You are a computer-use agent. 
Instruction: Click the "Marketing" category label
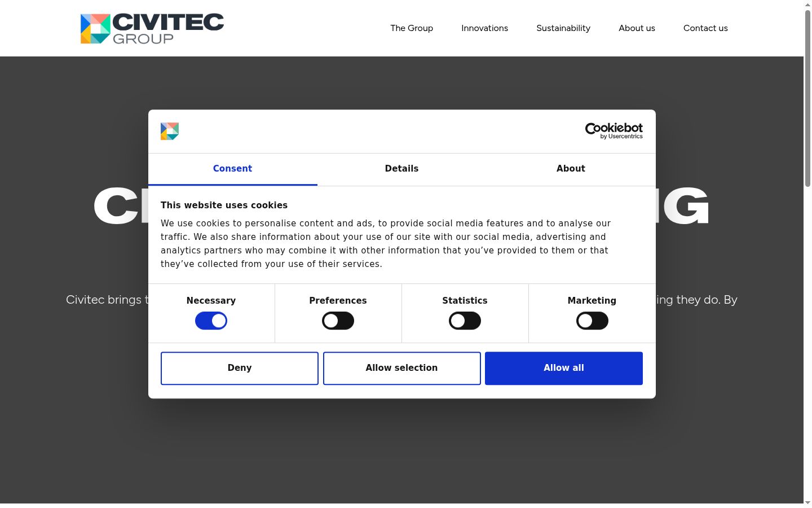[x=592, y=301]
